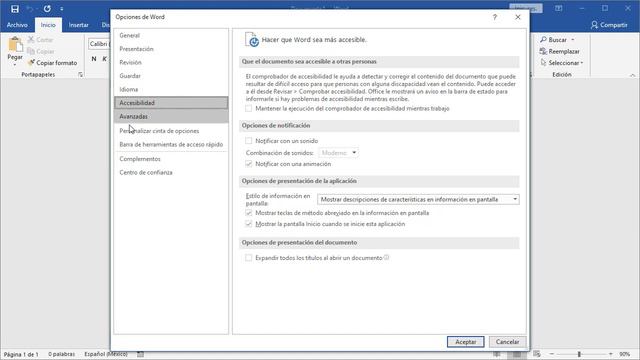Toggle Mostrar la pantalla Inicio checkbox
Viewport: 640px width, 360px height.
tap(249, 224)
